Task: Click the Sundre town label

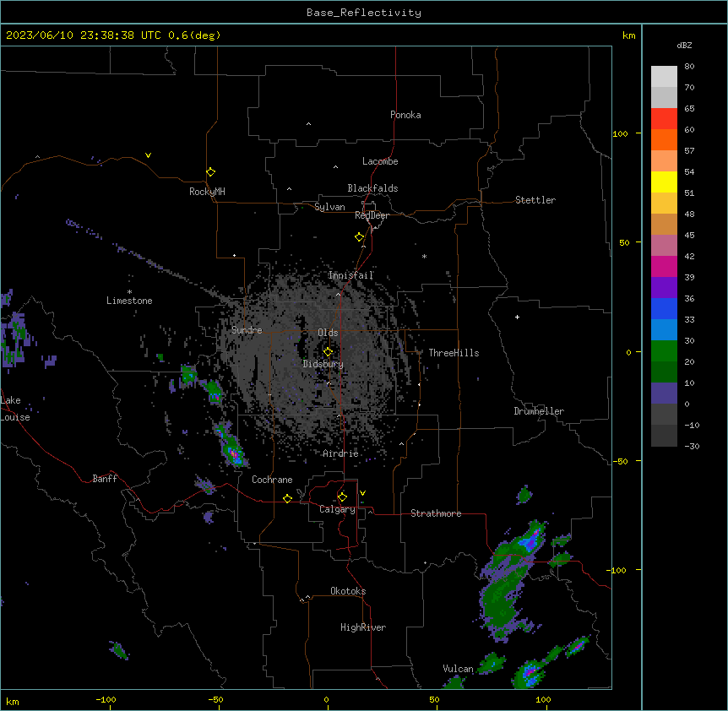Action: (247, 330)
